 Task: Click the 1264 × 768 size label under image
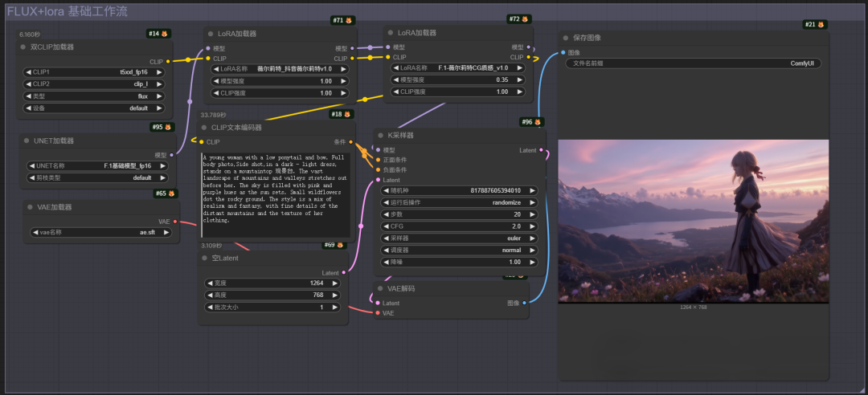tap(693, 307)
